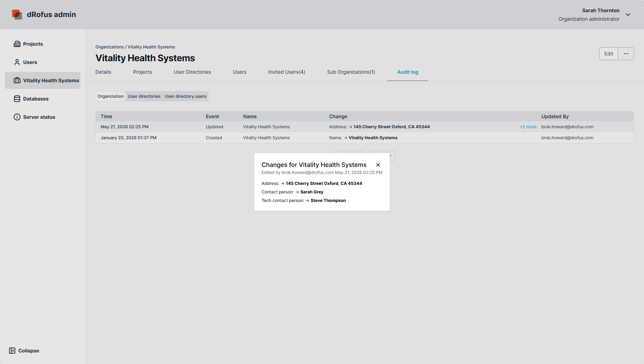
Task: Click the dRofus logo icon
Action: point(17,15)
